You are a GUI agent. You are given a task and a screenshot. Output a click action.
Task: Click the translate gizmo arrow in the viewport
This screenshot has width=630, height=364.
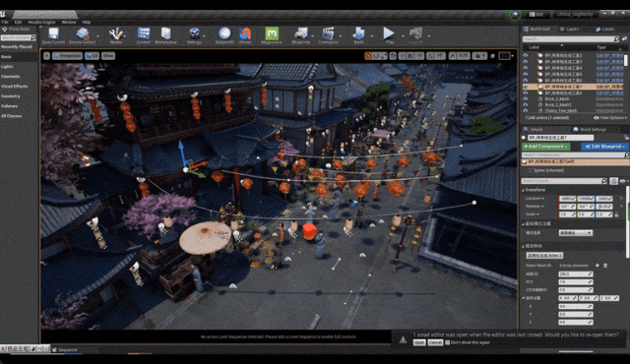point(181,151)
